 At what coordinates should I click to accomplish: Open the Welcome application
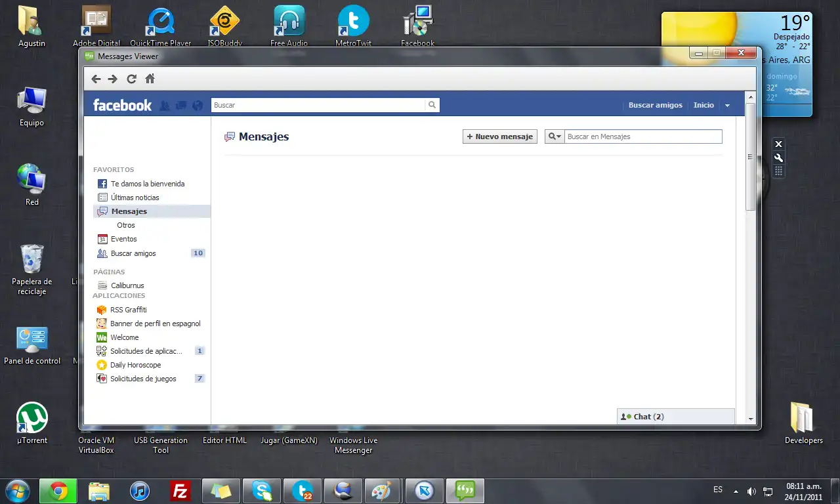(x=124, y=337)
